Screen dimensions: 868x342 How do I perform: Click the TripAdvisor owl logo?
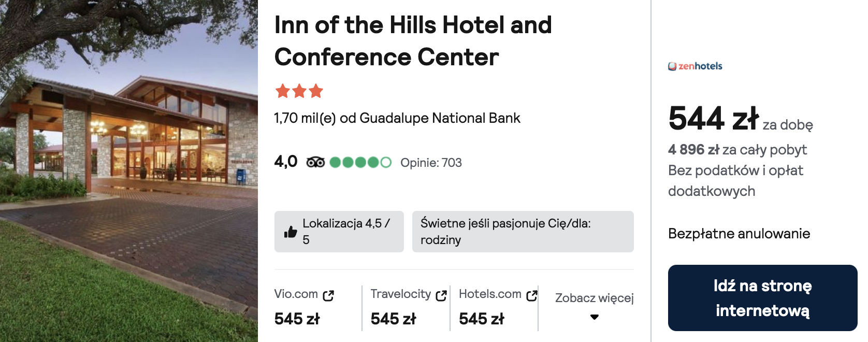pyautogui.click(x=315, y=162)
